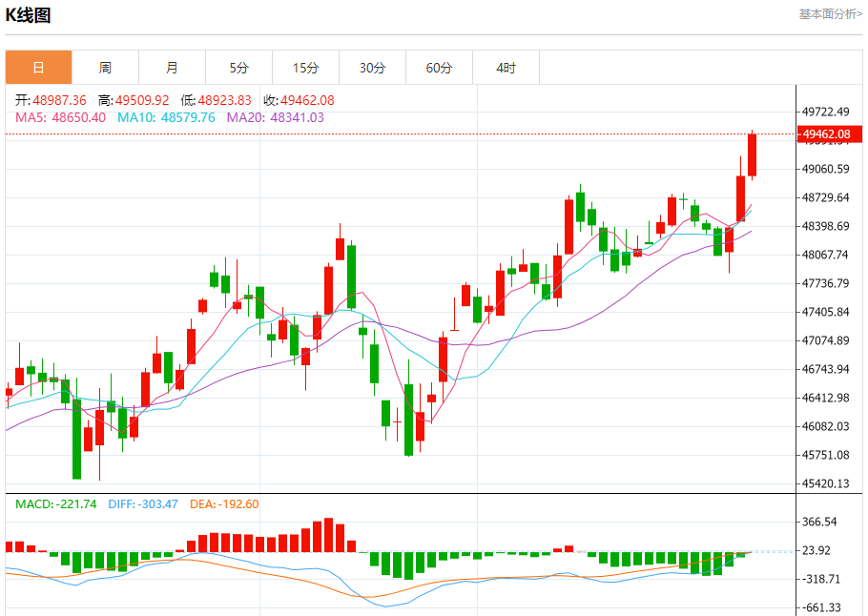
Task: Click the -661.33 MACD axis label
Action: [821, 607]
